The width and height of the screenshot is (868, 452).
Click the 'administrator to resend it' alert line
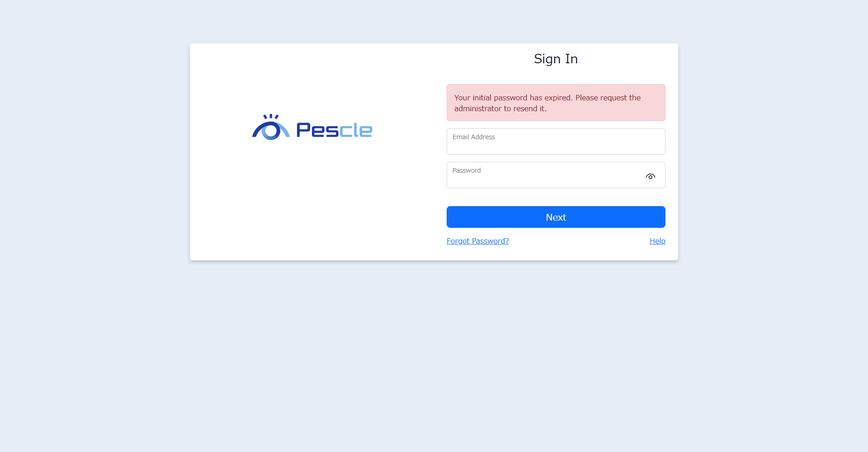[500, 108]
